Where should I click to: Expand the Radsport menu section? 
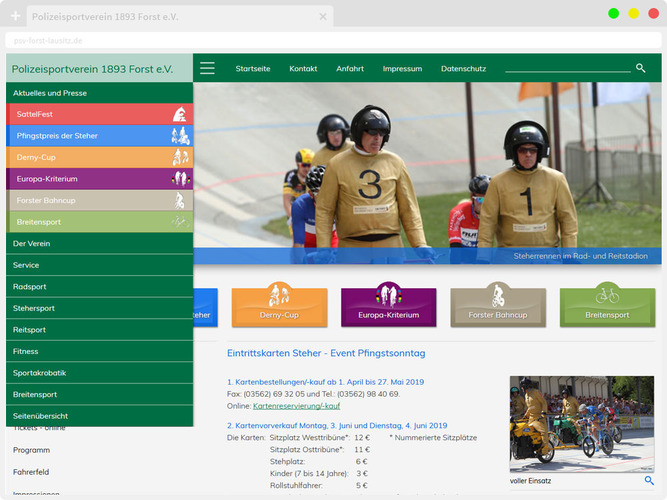pyautogui.click(x=99, y=286)
